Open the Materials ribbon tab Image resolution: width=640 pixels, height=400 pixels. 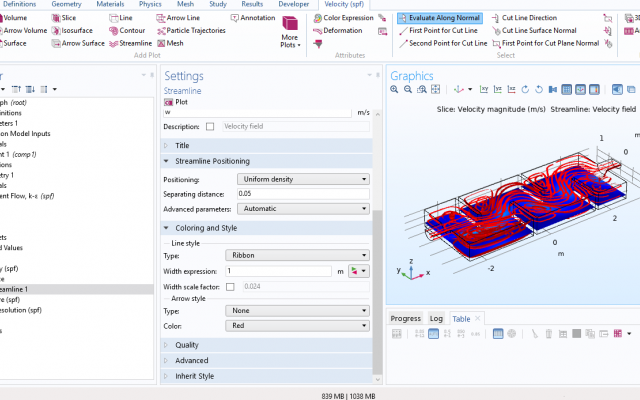[110, 4]
